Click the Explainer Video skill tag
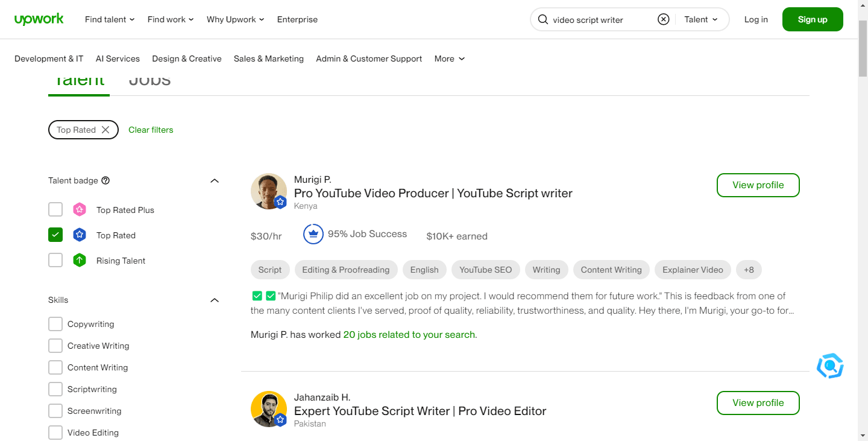 click(693, 270)
